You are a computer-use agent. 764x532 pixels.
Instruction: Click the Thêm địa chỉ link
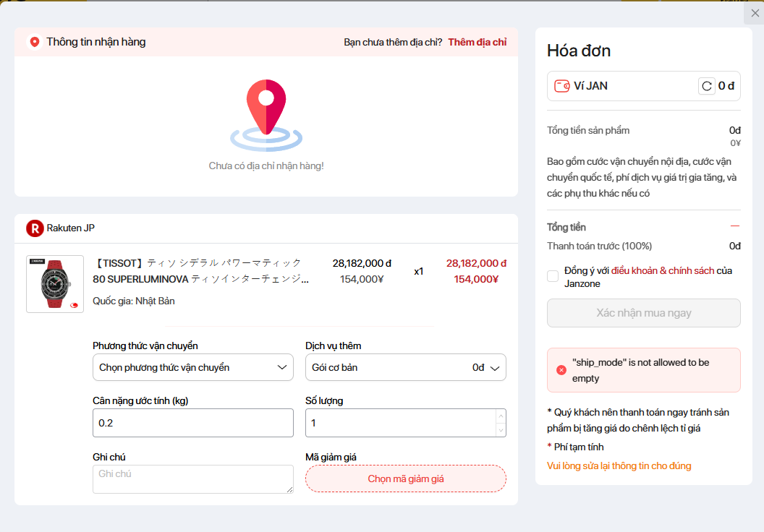[477, 42]
